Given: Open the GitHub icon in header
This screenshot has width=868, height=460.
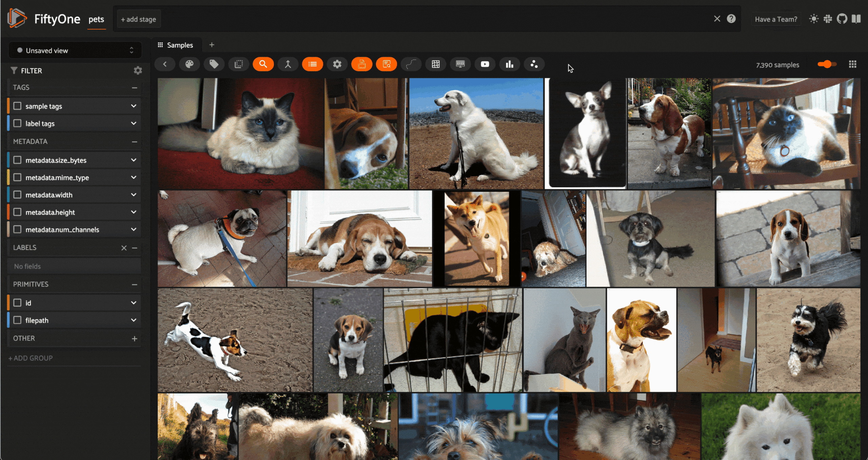Looking at the screenshot, I should (x=842, y=19).
